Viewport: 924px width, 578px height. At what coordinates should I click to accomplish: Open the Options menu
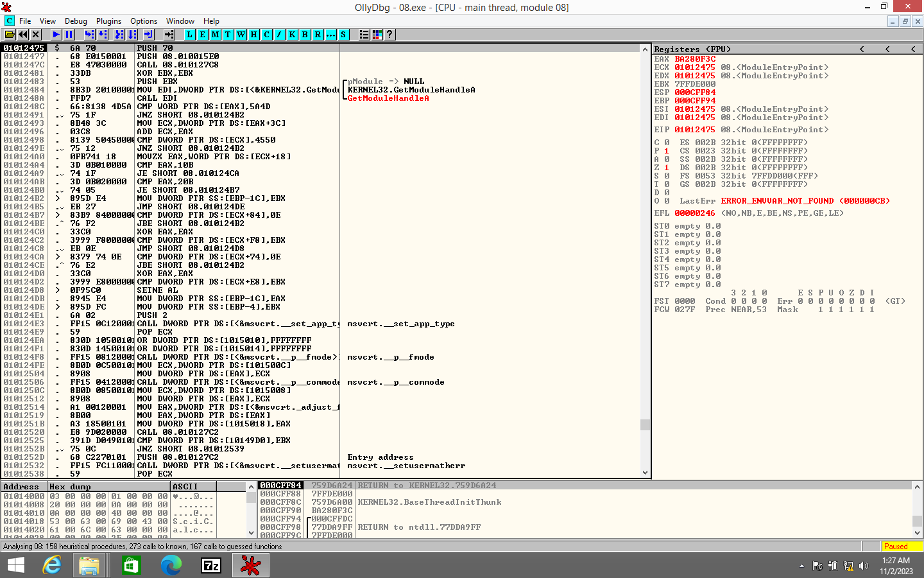point(144,21)
